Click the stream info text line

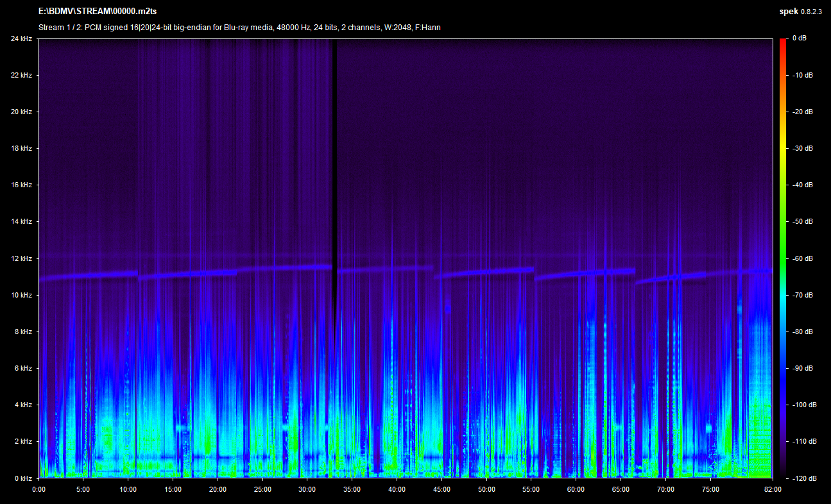(x=239, y=28)
